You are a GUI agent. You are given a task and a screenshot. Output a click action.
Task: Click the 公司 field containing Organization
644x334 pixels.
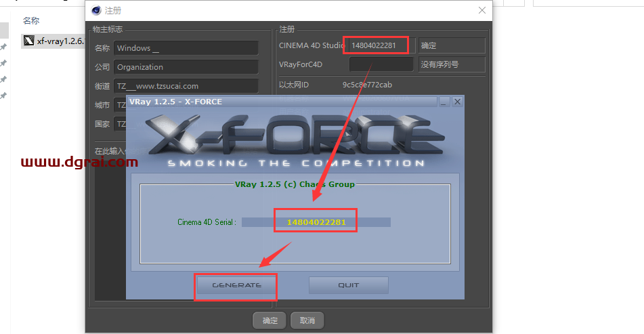pyautogui.click(x=186, y=67)
